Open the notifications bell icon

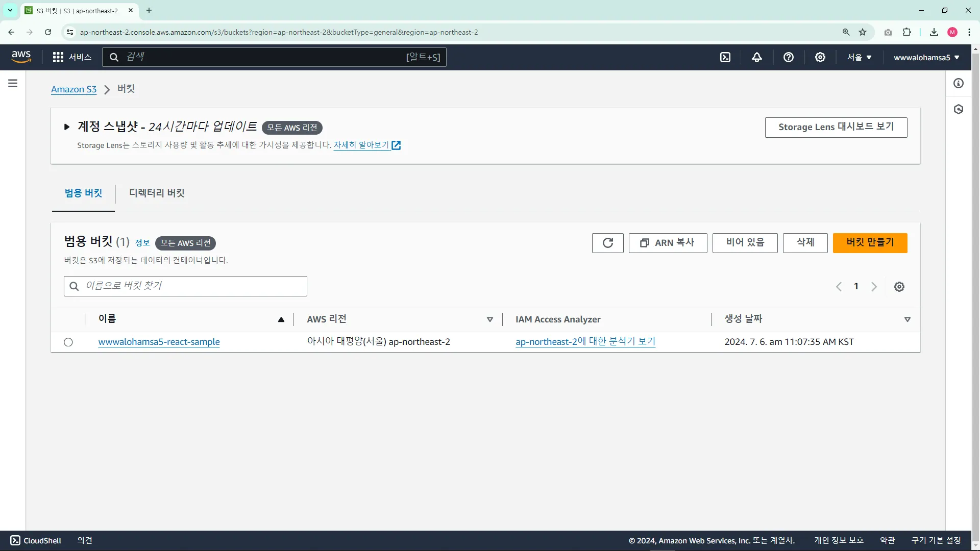click(757, 57)
